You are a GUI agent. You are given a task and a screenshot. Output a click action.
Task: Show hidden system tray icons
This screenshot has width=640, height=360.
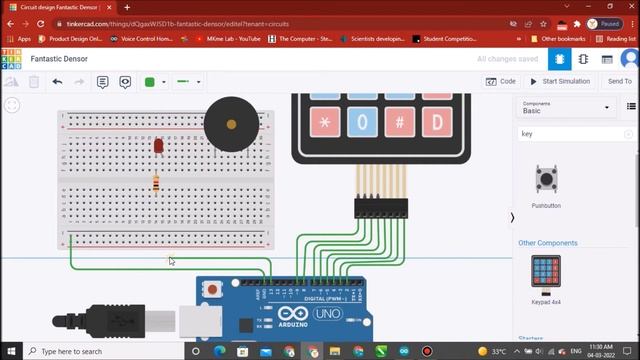pos(516,351)
